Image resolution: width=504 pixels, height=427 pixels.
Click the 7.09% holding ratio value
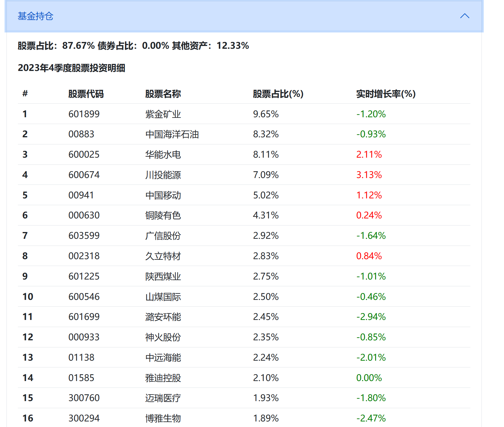266,175
